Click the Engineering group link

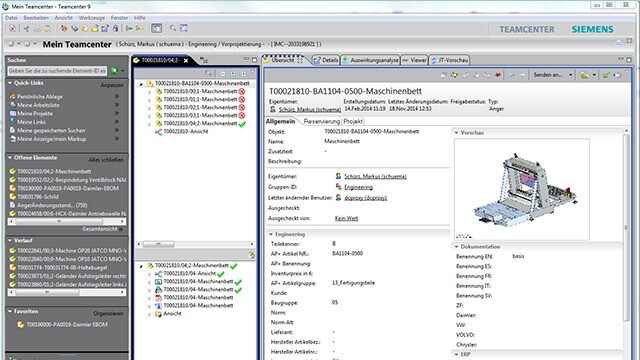[358, 187]
